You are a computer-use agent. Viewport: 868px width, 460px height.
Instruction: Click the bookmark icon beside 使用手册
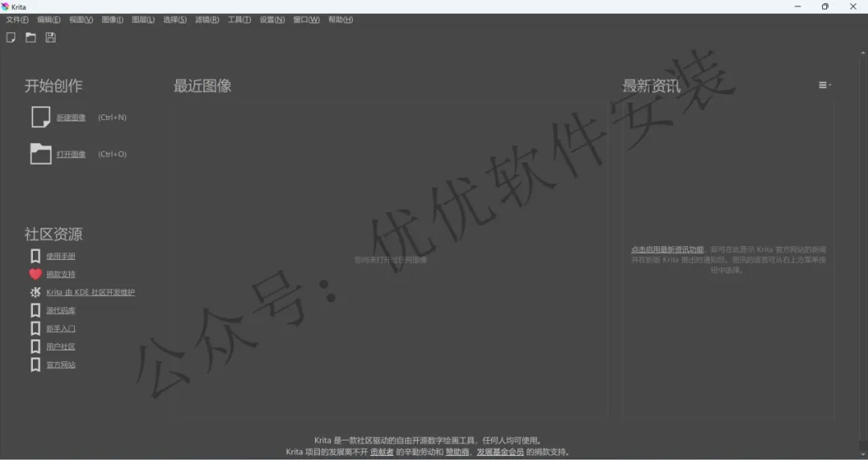[35, 256]
